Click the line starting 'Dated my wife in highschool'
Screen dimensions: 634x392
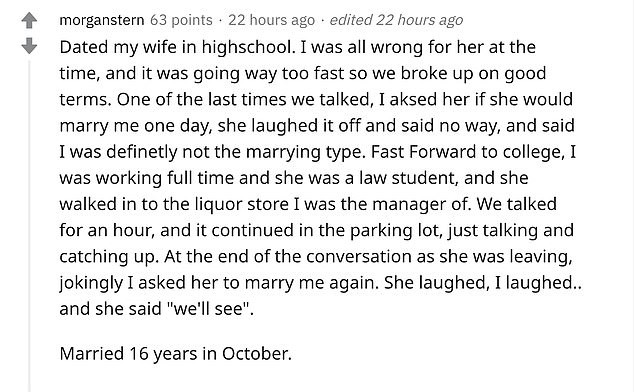click(298, 47)
